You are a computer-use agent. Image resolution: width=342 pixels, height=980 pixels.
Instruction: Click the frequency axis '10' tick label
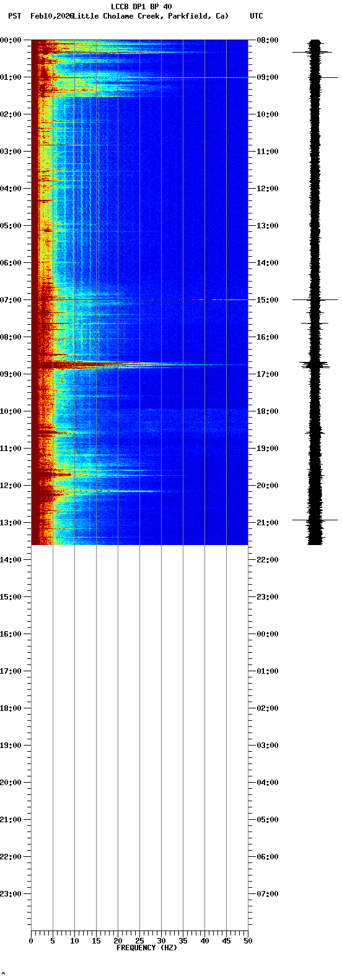coord(74,941)
